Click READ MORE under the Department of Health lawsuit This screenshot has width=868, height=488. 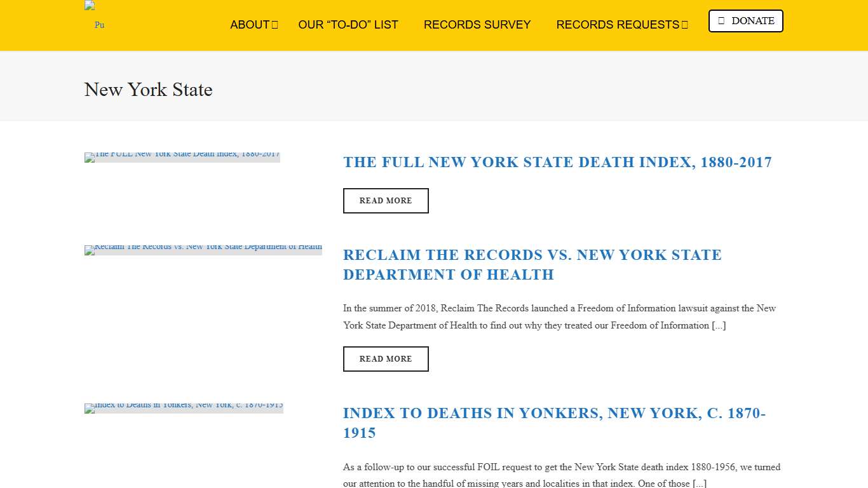pos(386,358)
